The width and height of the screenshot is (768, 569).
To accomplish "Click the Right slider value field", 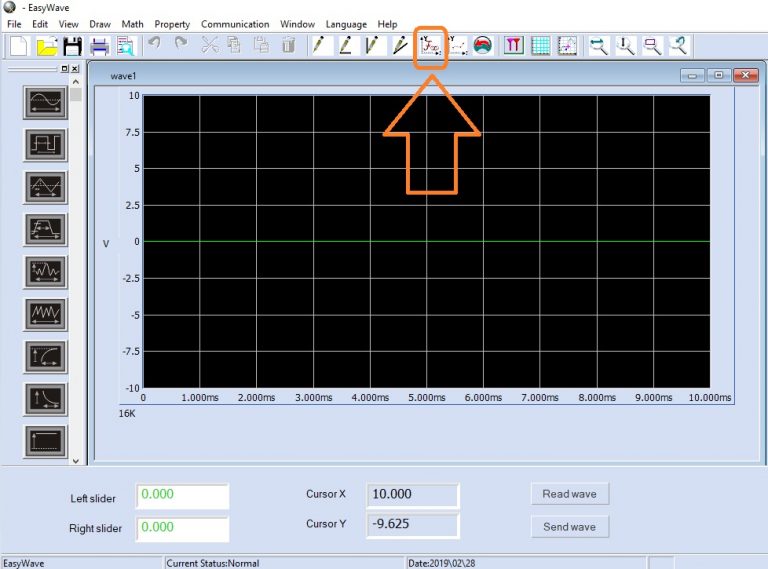I will (x=182, y=528).
